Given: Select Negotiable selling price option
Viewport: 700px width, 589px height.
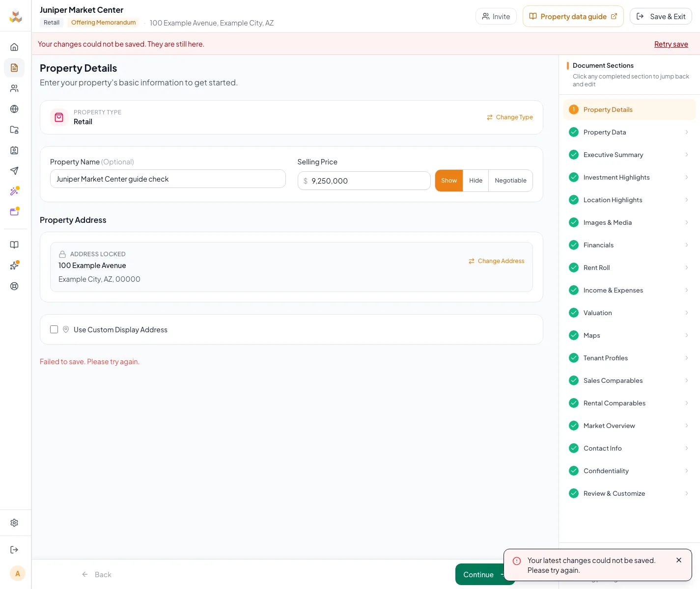Looking at the screenshot, I should 510,181.
